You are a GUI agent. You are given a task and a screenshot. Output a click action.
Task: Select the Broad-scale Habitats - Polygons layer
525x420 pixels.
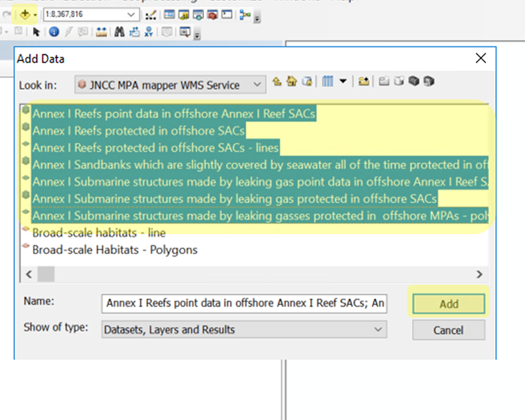pos(114,250)
